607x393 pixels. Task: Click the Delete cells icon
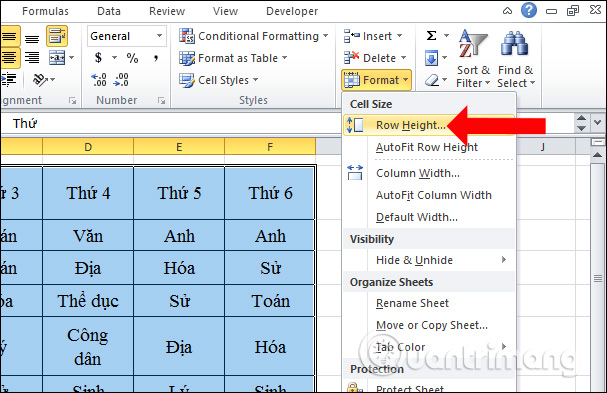(352, 58)
